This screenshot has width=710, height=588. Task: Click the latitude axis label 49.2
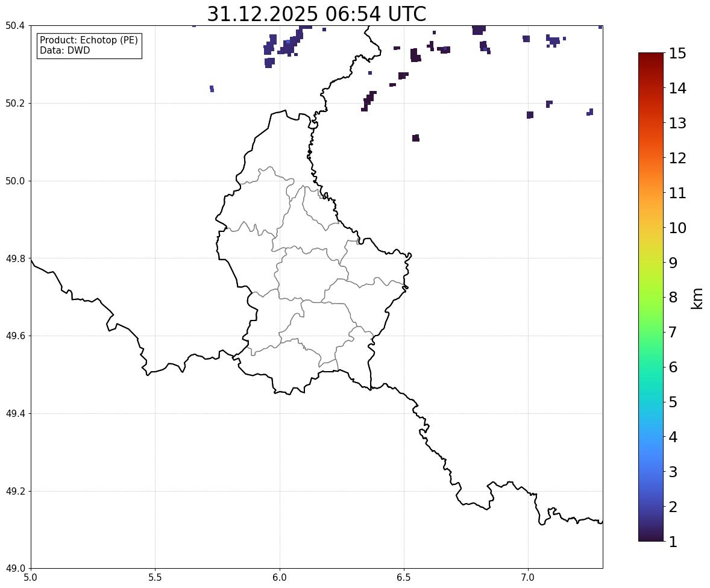(x=15, y=491)
